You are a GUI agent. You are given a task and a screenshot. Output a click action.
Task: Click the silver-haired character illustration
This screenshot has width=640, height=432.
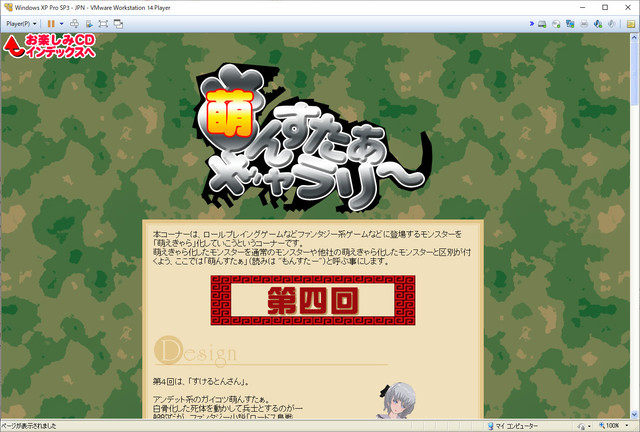coord(398,401)
